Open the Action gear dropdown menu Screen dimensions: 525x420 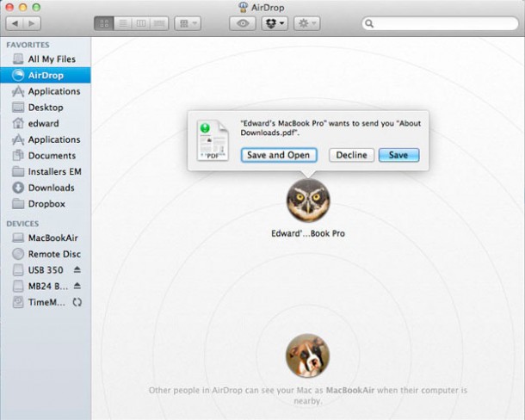coord(306,23)
